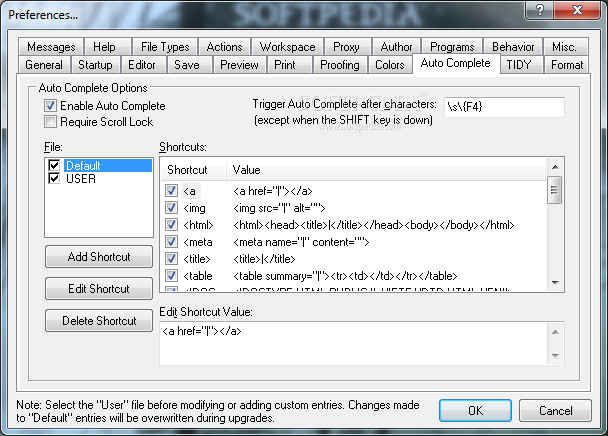The height and width of the screenshot is (436, 608).
Task: Toggle the <img shortcut checkbox
Action: click(171, 208)
